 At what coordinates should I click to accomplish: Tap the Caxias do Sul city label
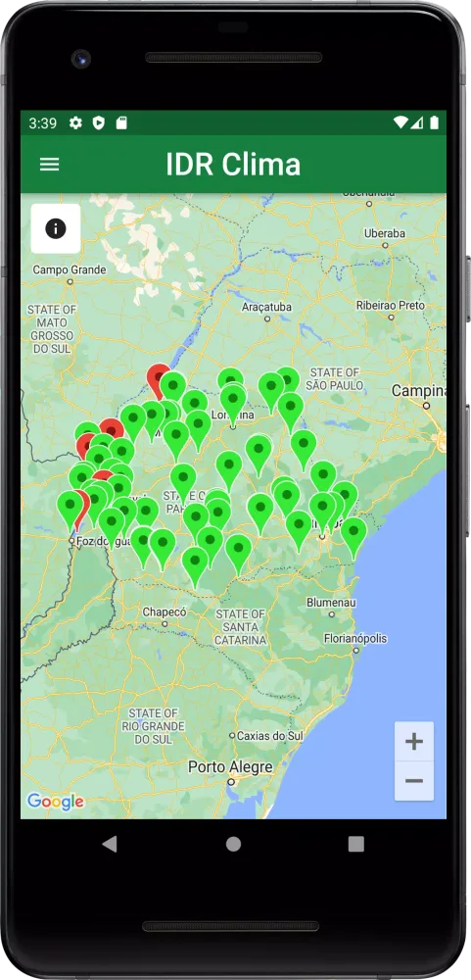pos(269,736)
